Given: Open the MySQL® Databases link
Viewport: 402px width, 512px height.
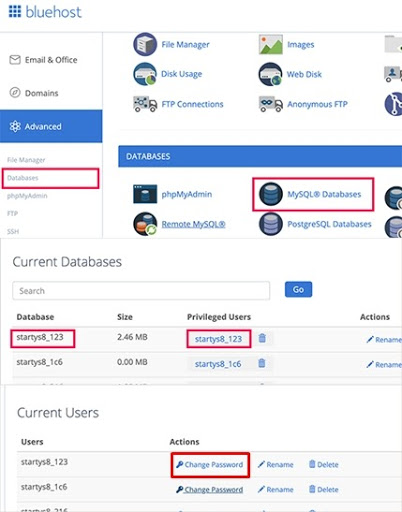Looking at the screenshot, I should [324, 194].
